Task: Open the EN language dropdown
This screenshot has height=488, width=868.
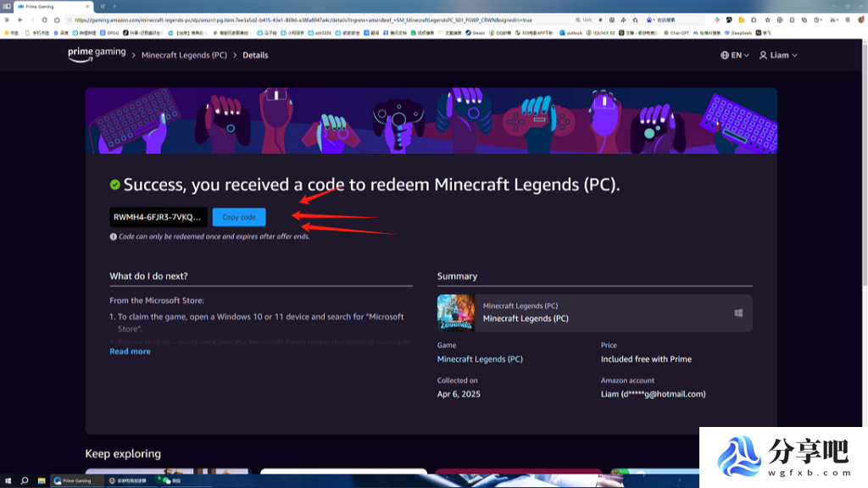Action: (735, 55)
